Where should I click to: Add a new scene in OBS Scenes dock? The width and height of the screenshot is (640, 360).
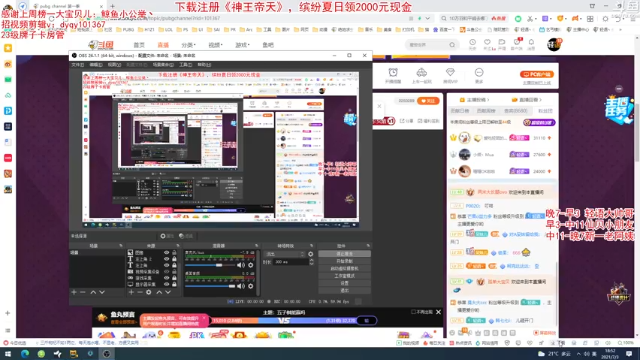(74, 292)
